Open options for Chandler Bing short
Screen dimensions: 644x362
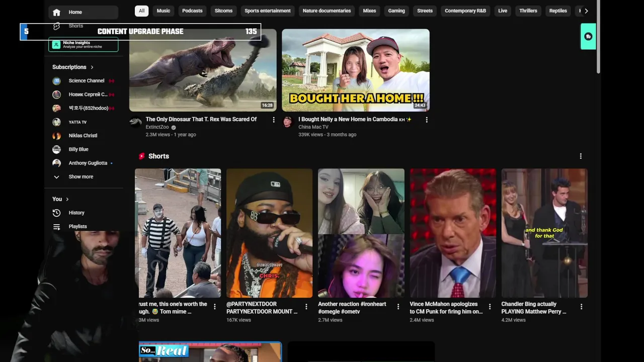[x=581, y=306]
